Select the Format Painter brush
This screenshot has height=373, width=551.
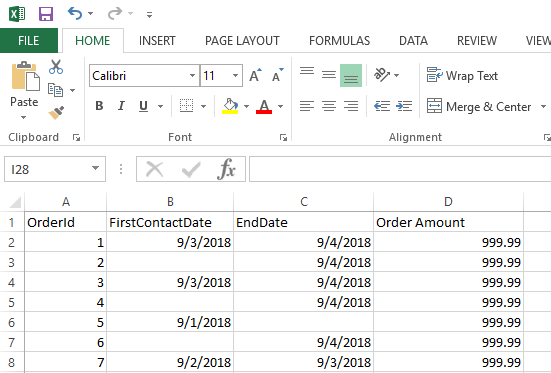[x=56, y=112]
